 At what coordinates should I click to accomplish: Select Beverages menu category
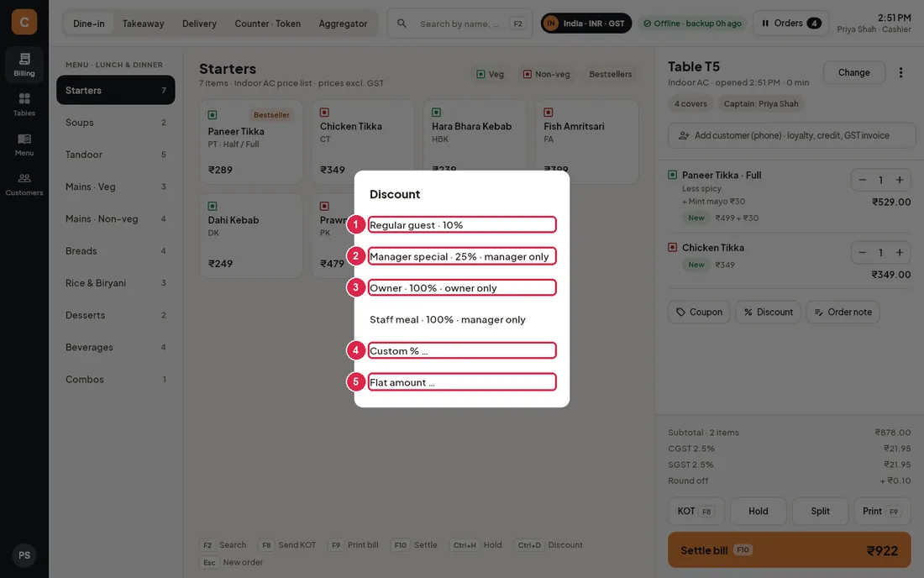click(116, 347)
